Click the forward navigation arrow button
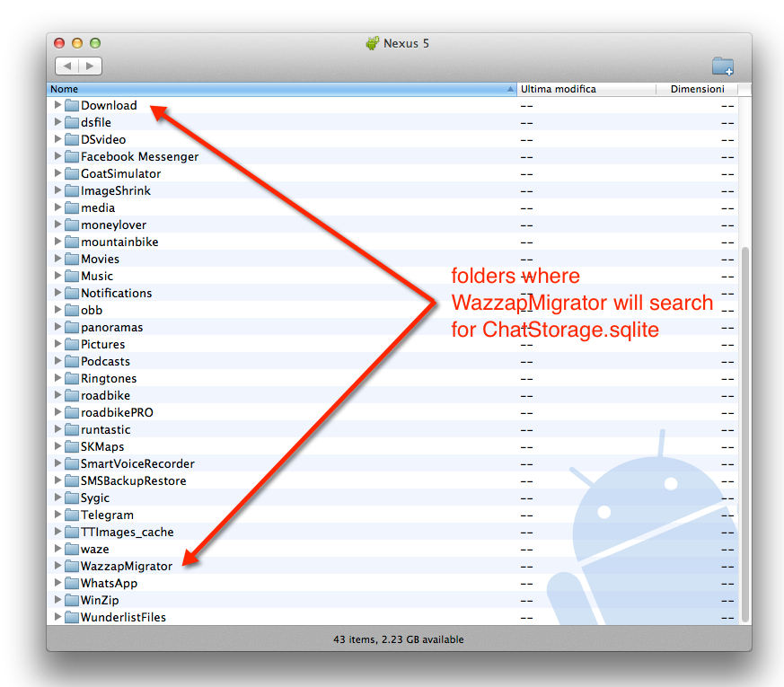Image resolution: width=784 pixels, height=687 pixels. pyautogui.click(x=90, y=66)
